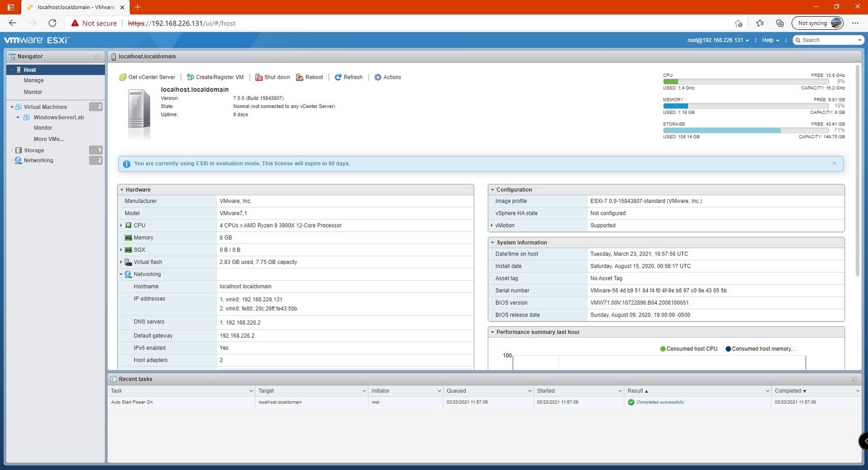Sort tasks by Completed column
The height and width of the screenshot is (470, 868).
790,391
